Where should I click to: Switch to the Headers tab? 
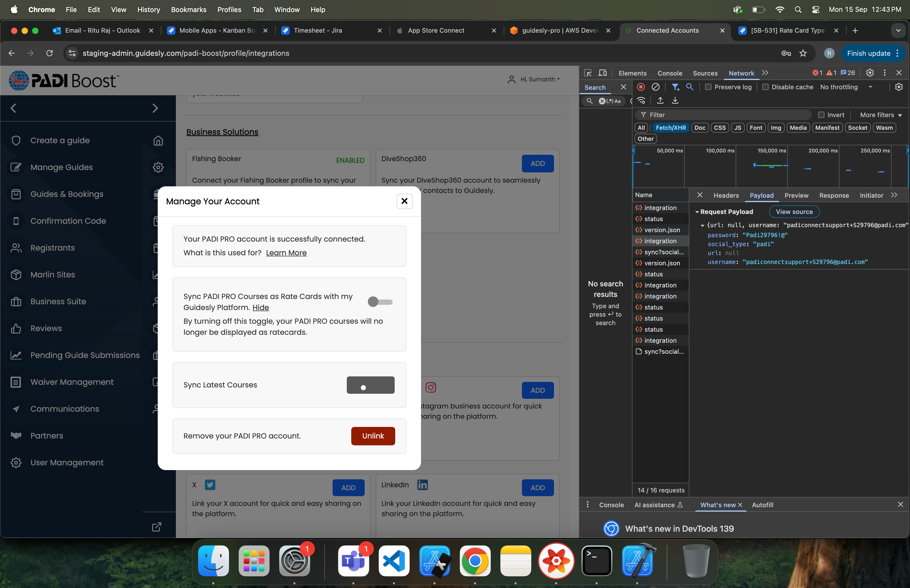tap(726, 196)
